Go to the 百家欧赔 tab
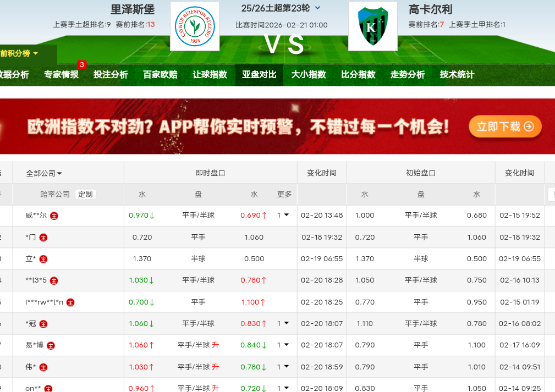Screen dimensions: 555x392 point(160,75)
